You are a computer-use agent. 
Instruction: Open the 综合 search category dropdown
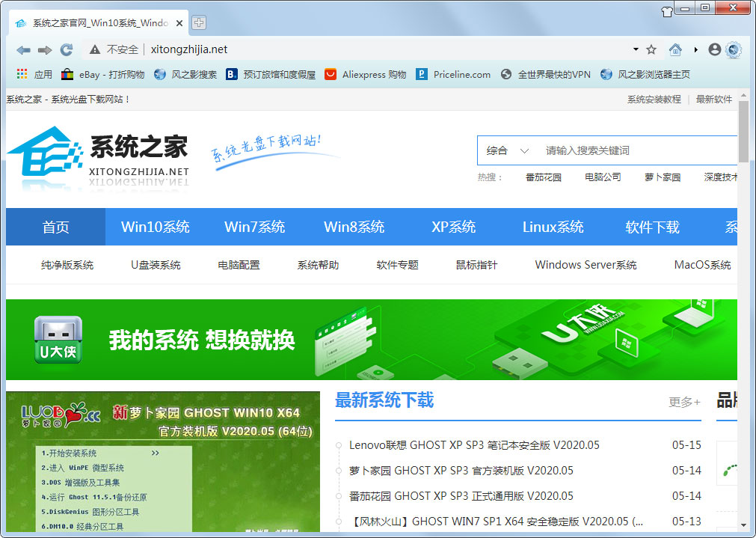[508, 150]
